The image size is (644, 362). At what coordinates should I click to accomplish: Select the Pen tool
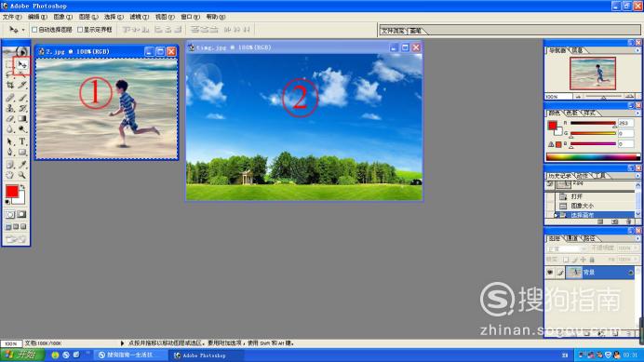pos(10,153)
